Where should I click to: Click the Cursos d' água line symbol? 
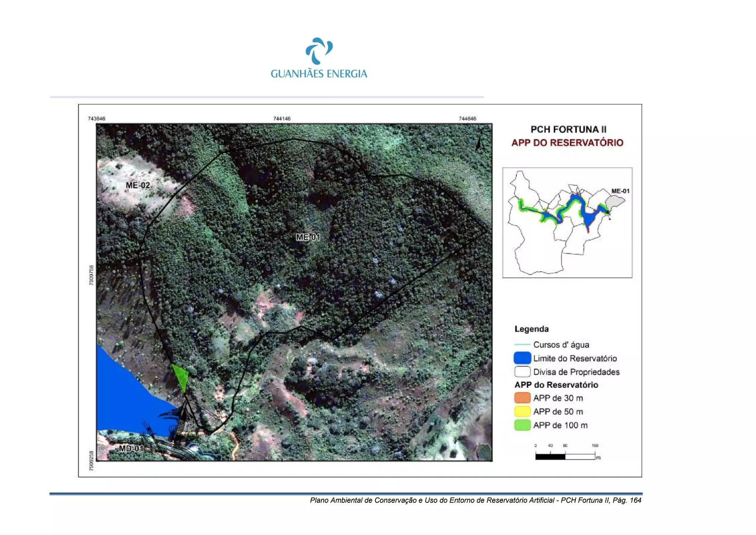point(522,345)
